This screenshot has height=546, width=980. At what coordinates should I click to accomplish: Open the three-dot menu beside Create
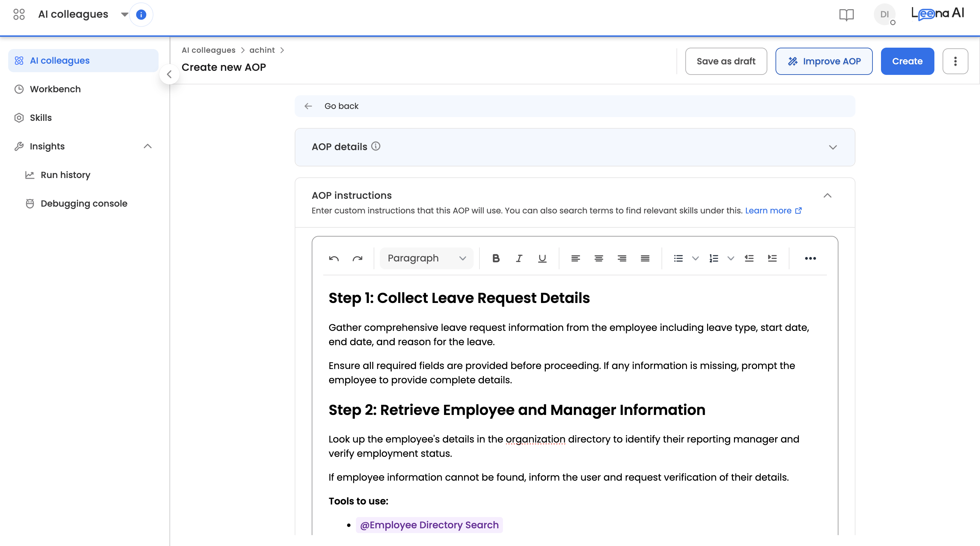click(x=955, y=61)
